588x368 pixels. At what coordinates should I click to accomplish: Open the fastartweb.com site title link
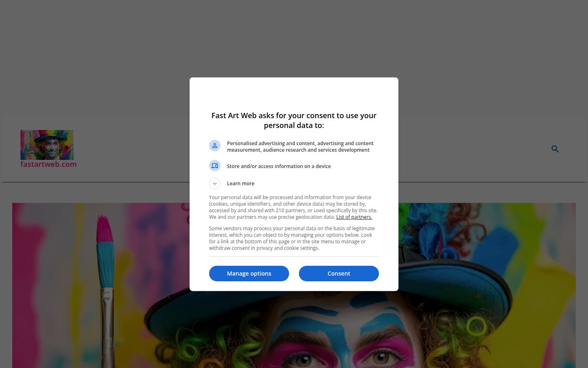[49, 164]
